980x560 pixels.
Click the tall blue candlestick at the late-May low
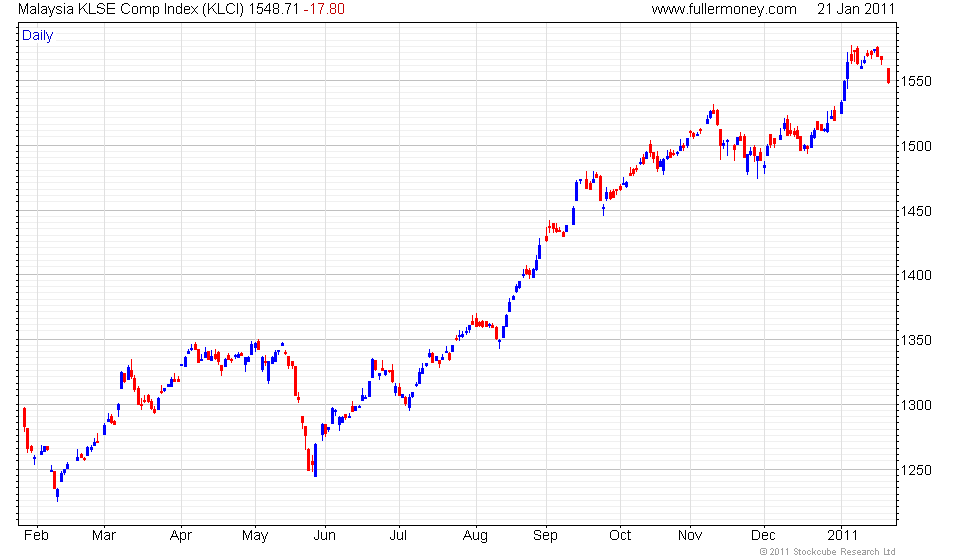316,459
